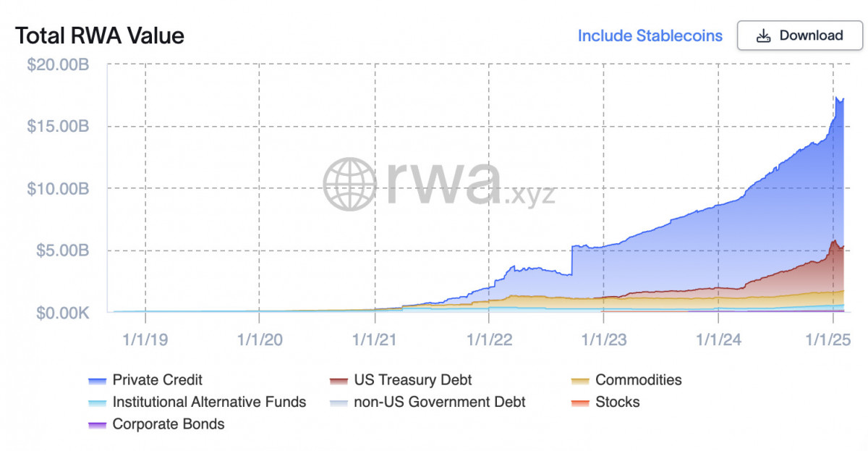Click the Stocks legend text
The height and width of the screenshot is (451, 868).
pos(618,402)
